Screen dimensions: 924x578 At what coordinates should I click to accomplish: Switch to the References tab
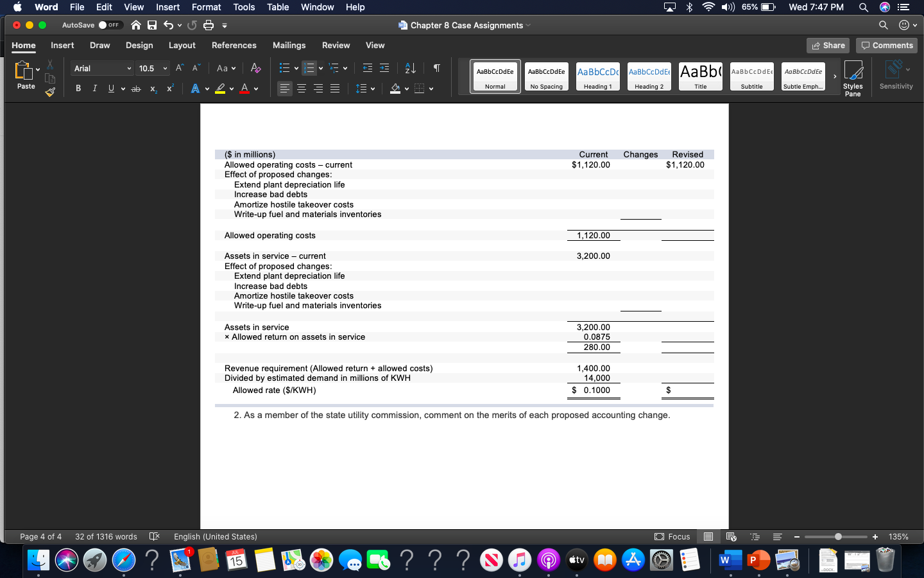234,46
